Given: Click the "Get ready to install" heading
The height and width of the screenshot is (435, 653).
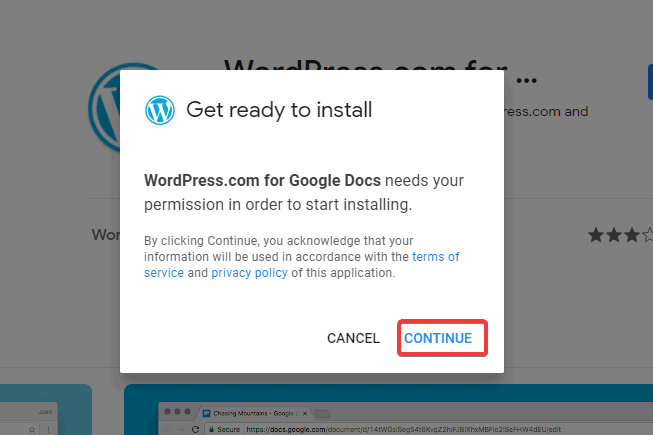Looking at the screenshot, I should (x=279, y=110).
